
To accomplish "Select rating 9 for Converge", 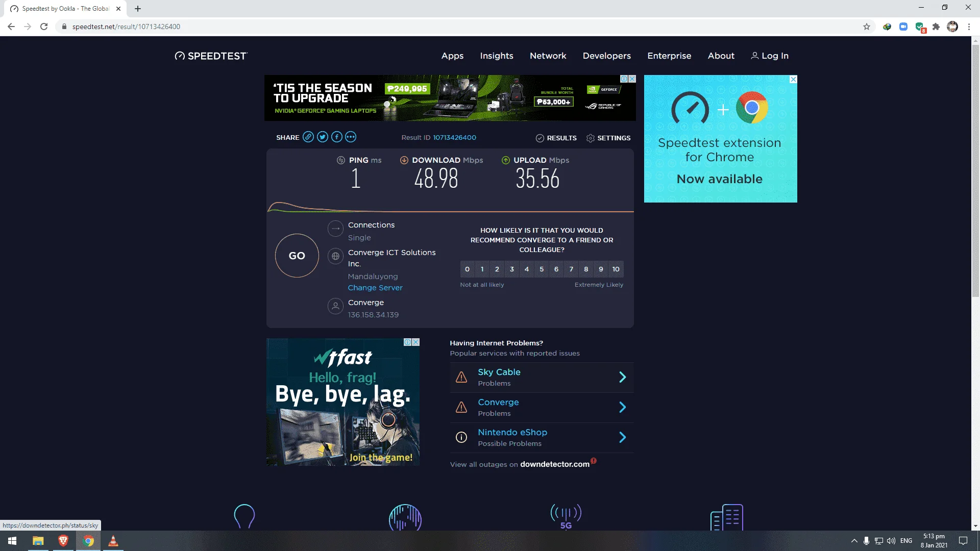I will (601, 269).
